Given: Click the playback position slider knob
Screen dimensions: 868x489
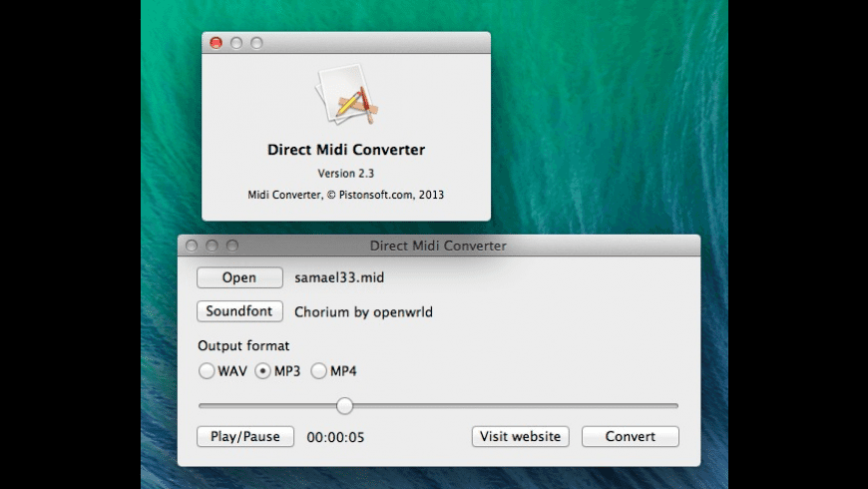Looking at the screenshot, I should coord(344,406).
